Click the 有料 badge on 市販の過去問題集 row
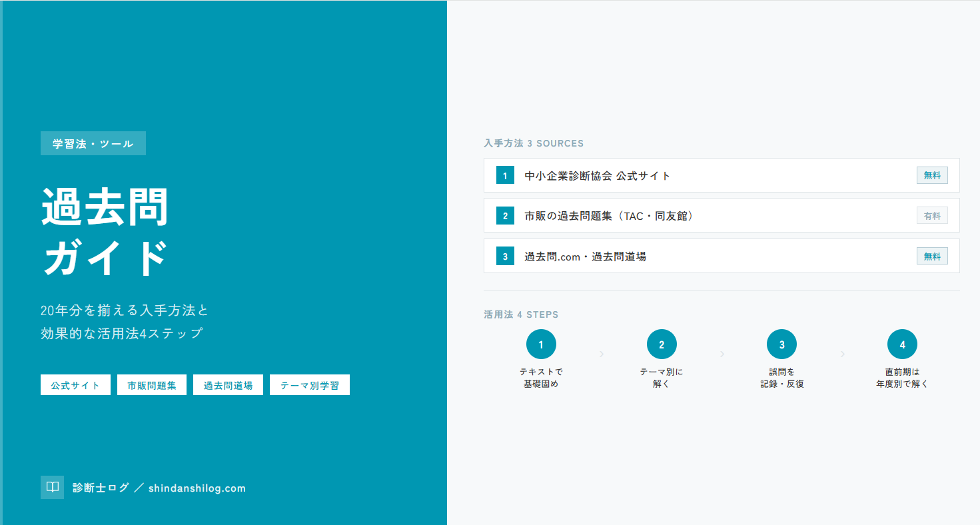The image size is (980, 525). click(x=931, y=216)
